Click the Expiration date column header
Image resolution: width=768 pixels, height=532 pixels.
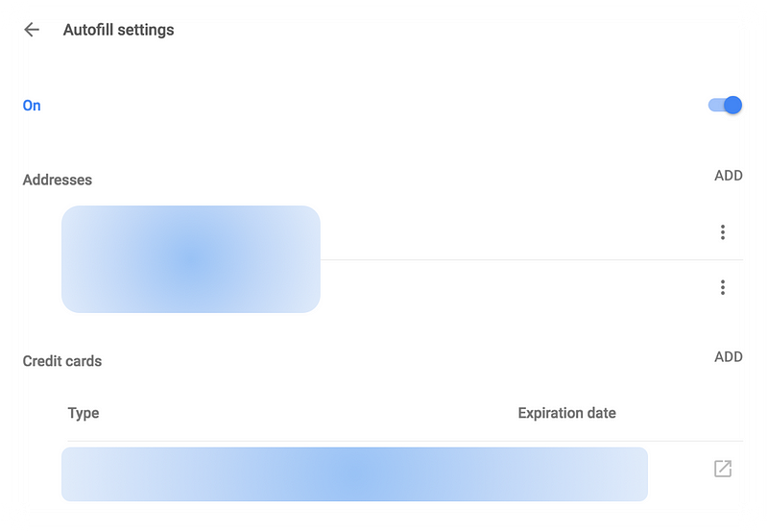point(566,413)
